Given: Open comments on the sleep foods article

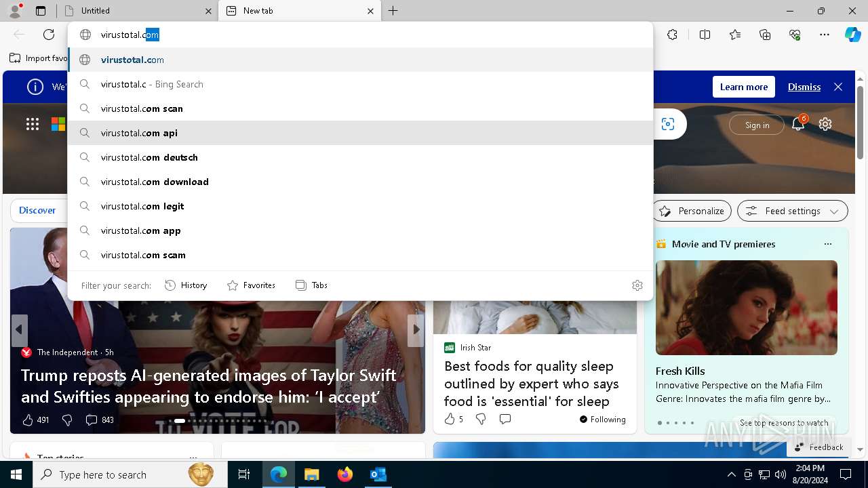Looking at the screenshot, I should [x=505, y=420].
